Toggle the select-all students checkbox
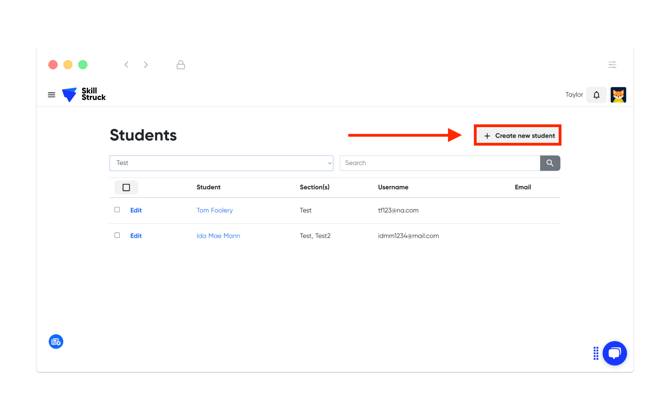 click(126, 187)
